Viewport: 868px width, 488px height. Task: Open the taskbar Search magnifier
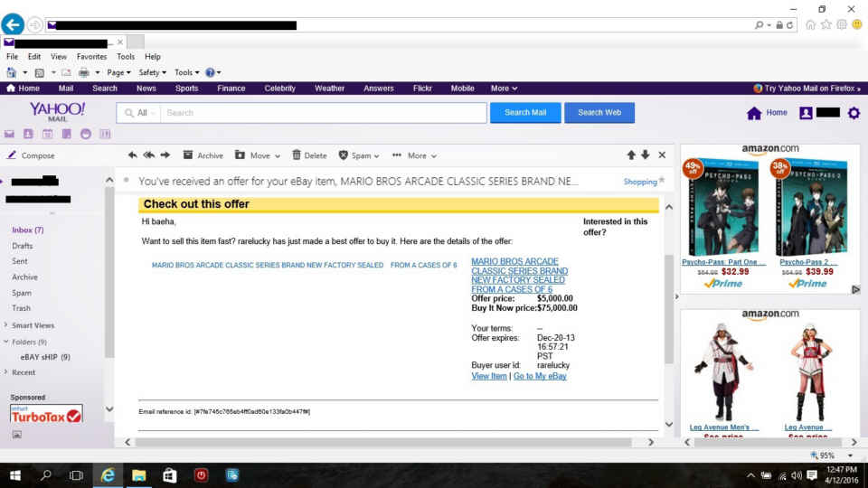(46, 475)
